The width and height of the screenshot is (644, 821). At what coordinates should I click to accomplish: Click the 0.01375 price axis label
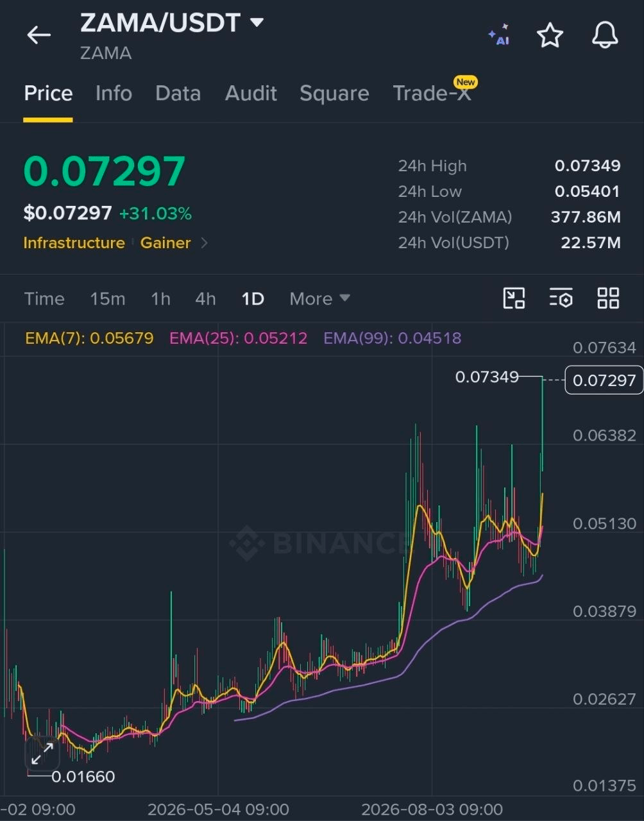point(604,786)
